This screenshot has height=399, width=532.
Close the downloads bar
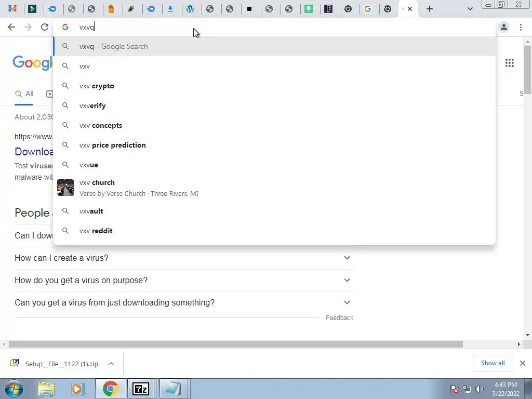[x=523, y=363]
